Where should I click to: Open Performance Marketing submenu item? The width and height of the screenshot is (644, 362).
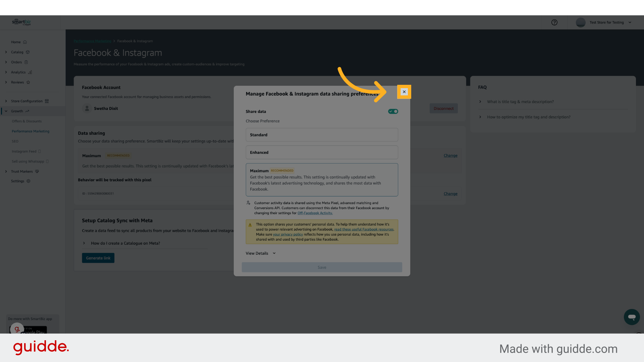tap(31, 131)
